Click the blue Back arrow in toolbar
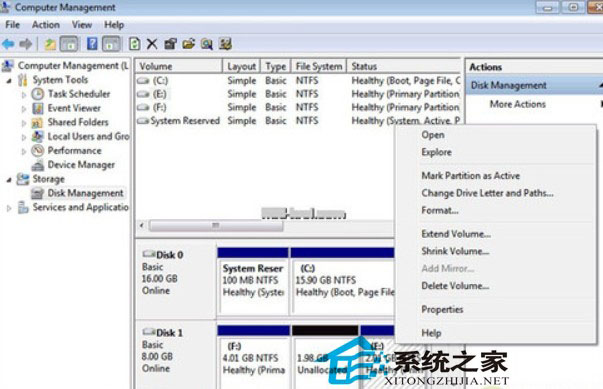 (8, 44)
